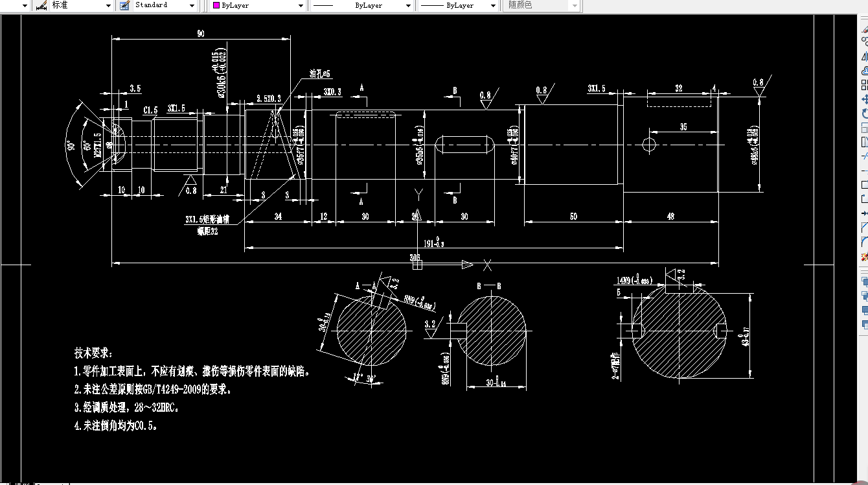Click requirement line 28~32HRC
The width and height of the screenshot is (868, 485).
(126, 408)
